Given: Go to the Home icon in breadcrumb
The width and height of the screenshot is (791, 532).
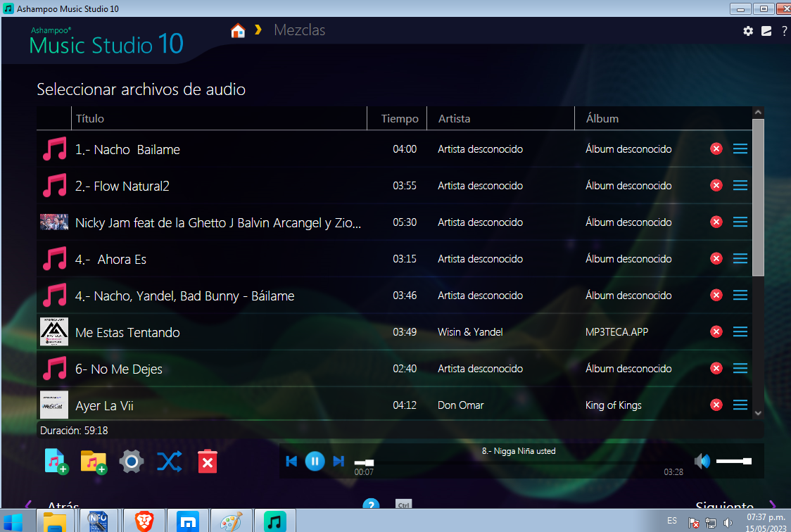Looking at the screenshot, I should pos(238,30).
